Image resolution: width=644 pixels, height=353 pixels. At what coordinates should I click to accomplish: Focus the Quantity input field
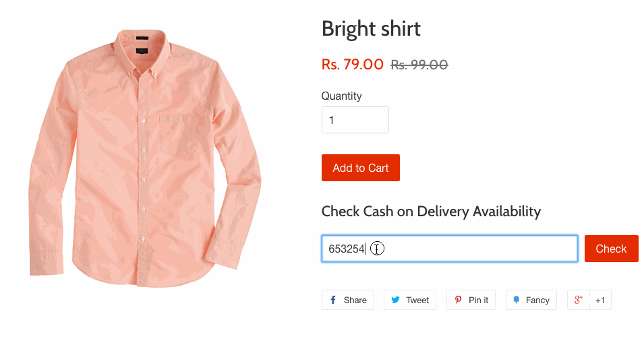click(x=355, y=120)
